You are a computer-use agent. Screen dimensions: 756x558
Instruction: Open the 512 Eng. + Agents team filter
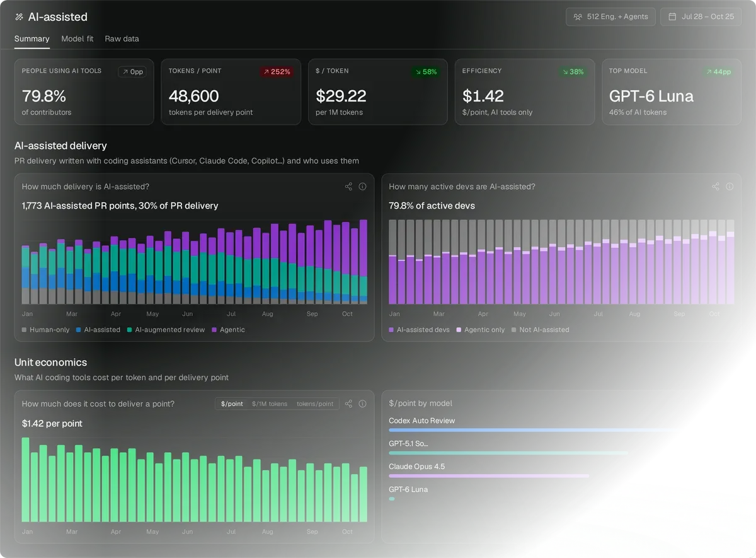tap(610, 16)
